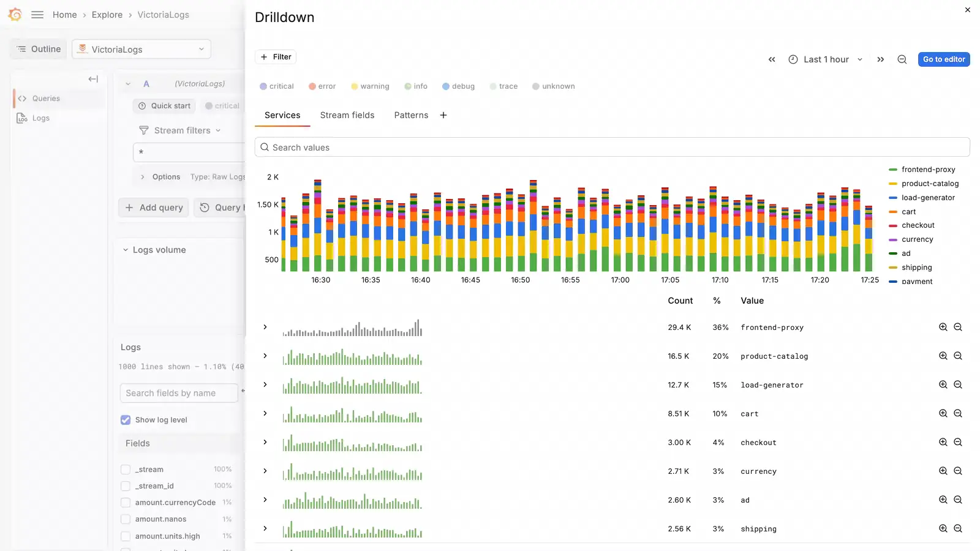Open VictoriaLogs datasource dropdown
The image size is (980, 551).
pos(141,50)
